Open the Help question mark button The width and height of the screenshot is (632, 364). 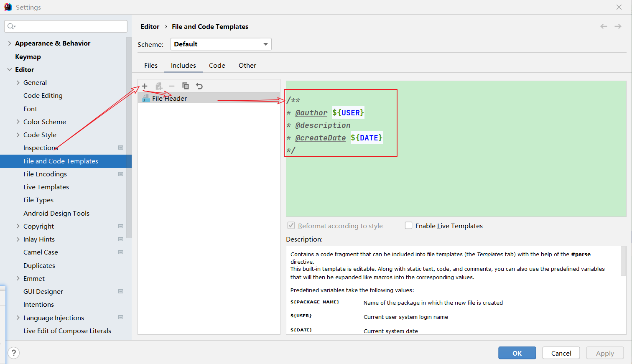coord(13,353)
